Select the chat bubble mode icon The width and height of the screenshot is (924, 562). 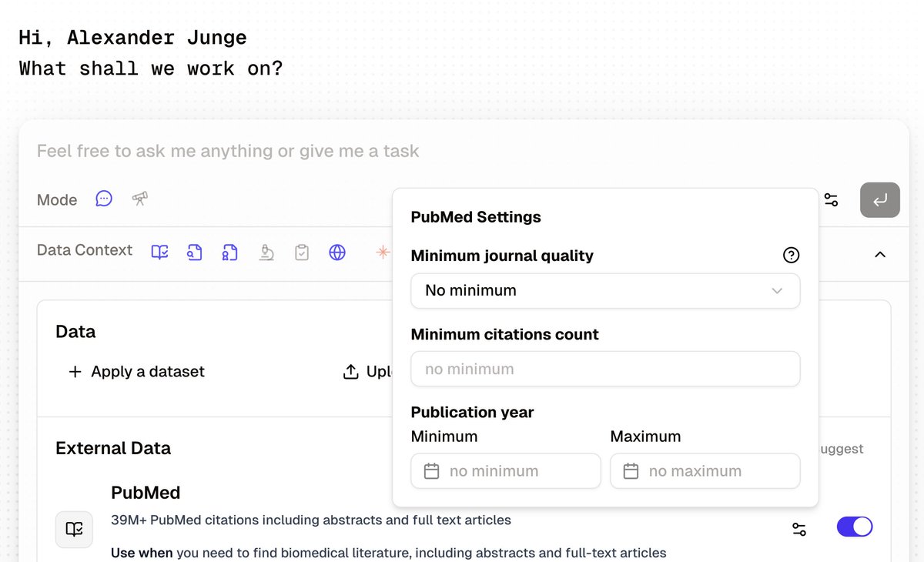[x=104, y=199]
